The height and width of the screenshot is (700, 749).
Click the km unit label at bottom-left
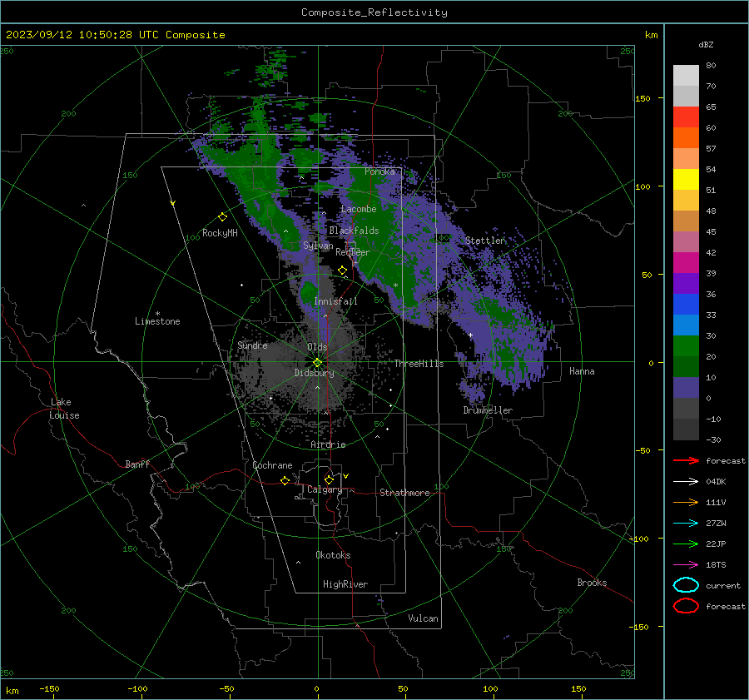[x=12, y=691]
